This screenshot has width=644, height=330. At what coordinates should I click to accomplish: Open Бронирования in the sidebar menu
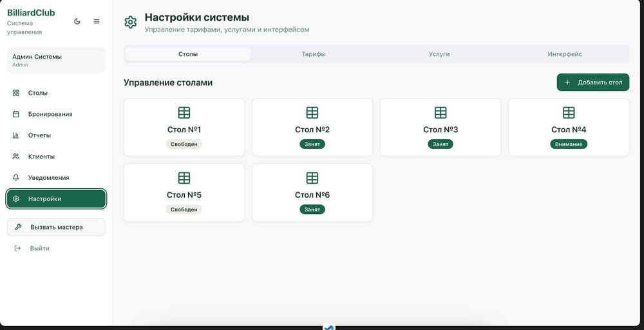click(x=56, y=114)
